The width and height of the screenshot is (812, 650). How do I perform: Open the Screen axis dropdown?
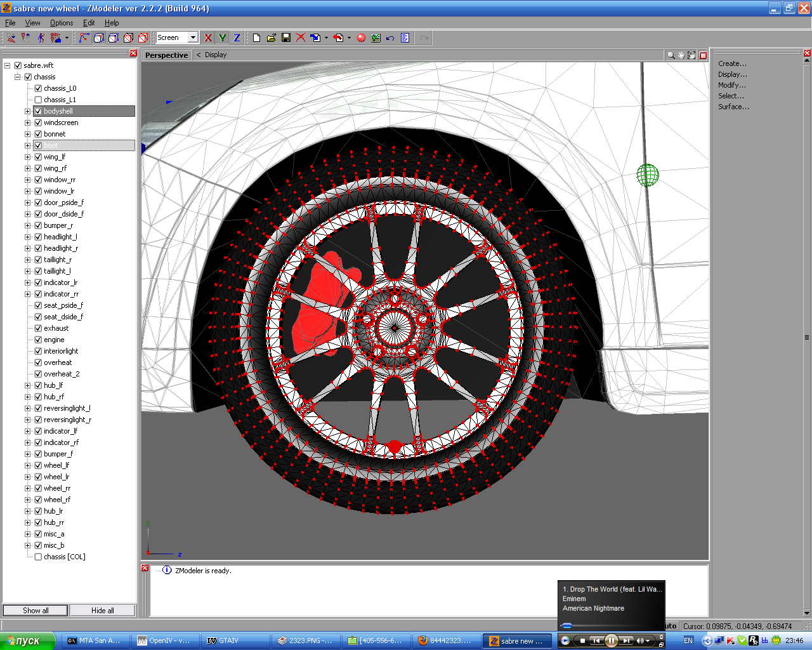[x=193, y=37]
